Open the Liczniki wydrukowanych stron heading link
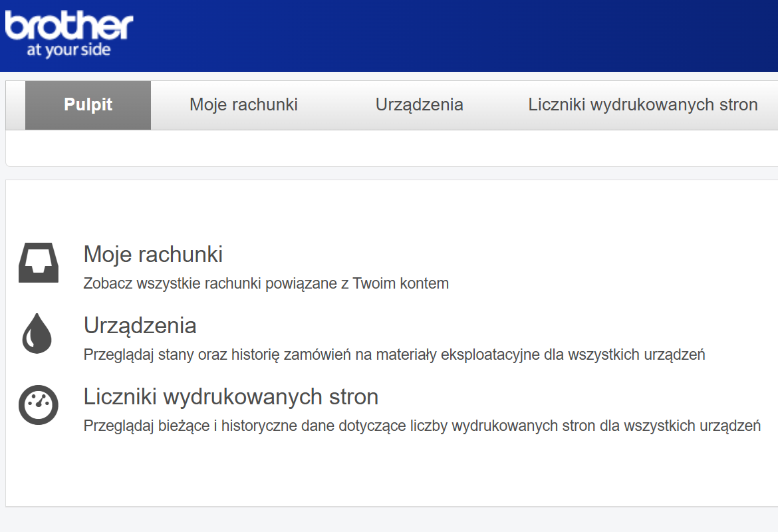 tap(231, 397)
